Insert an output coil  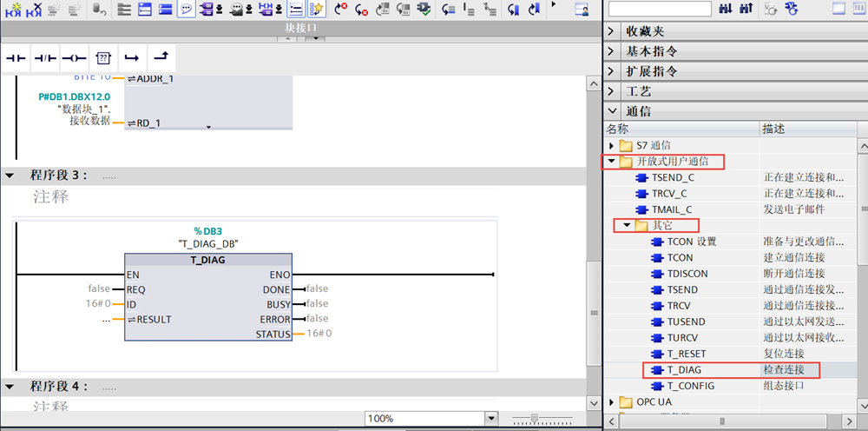pos(74,58)
